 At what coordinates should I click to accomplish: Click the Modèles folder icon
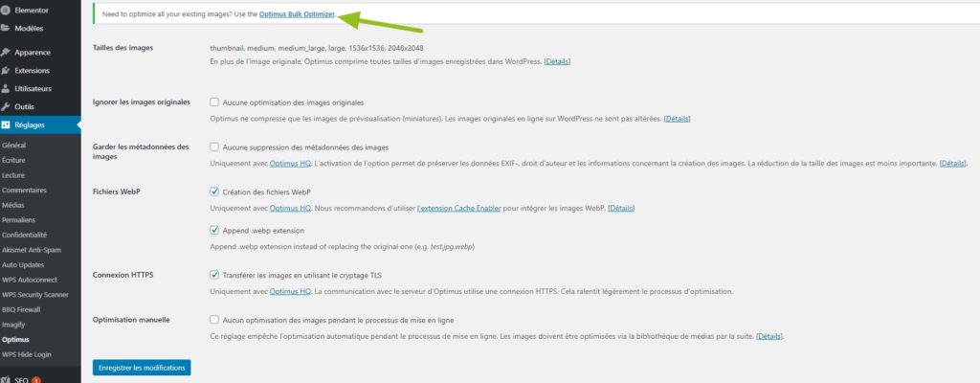(5, 28)
